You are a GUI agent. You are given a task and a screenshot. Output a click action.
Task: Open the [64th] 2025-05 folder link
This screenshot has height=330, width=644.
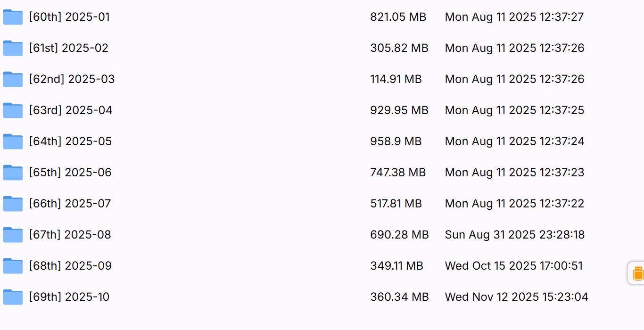[x=70, y=141]
